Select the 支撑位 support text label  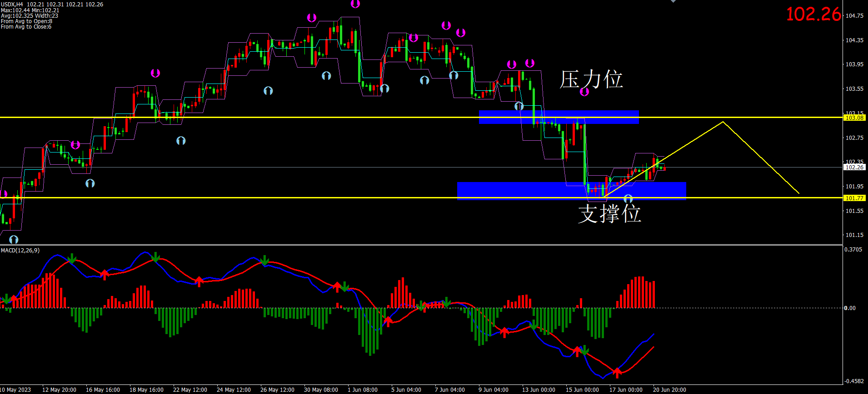click(609, 213)
